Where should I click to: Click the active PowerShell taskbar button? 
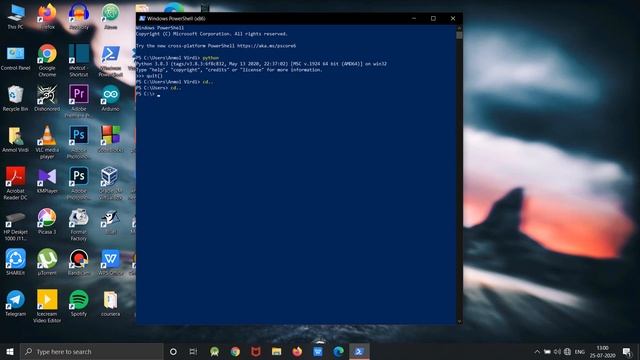click(x=359, y=351)
